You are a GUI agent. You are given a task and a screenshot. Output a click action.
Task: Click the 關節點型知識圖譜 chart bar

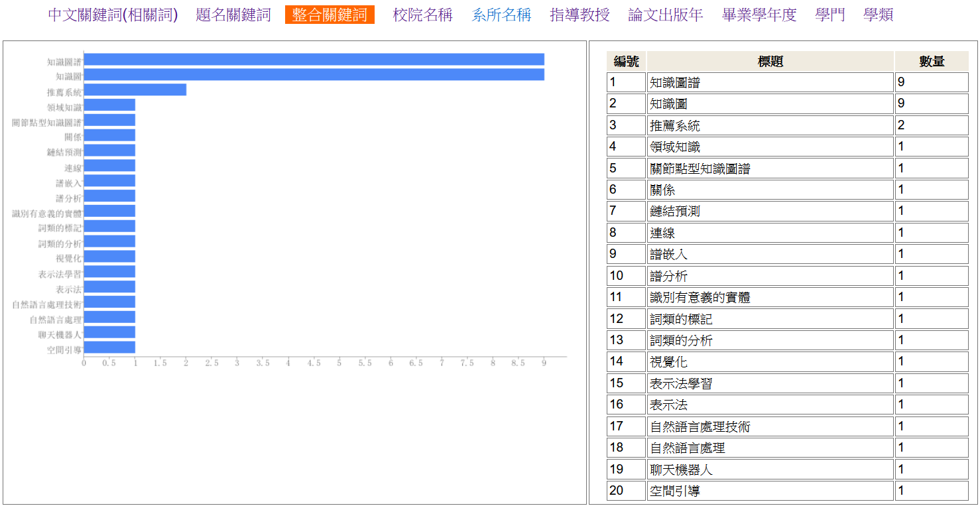click(109, 120)
